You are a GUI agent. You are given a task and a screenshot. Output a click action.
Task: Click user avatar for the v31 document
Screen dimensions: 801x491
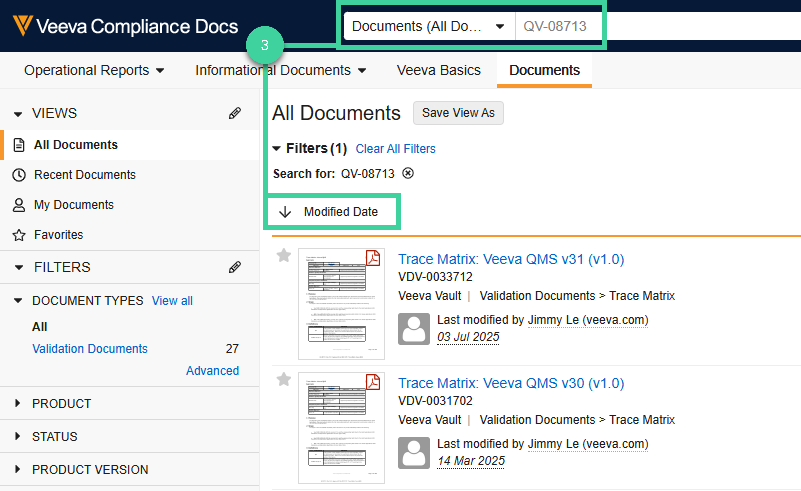click(414, 329)
